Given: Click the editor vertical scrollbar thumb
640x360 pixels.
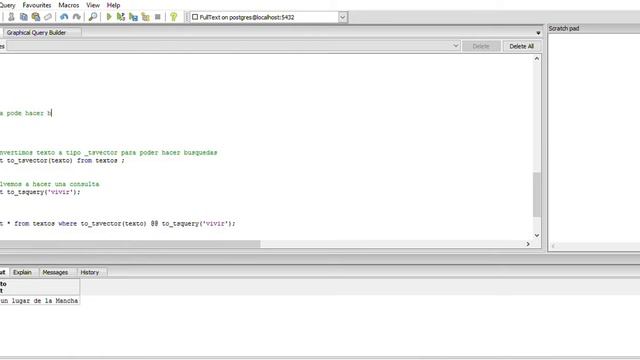Looking at the screenshot, I should 537,195.
